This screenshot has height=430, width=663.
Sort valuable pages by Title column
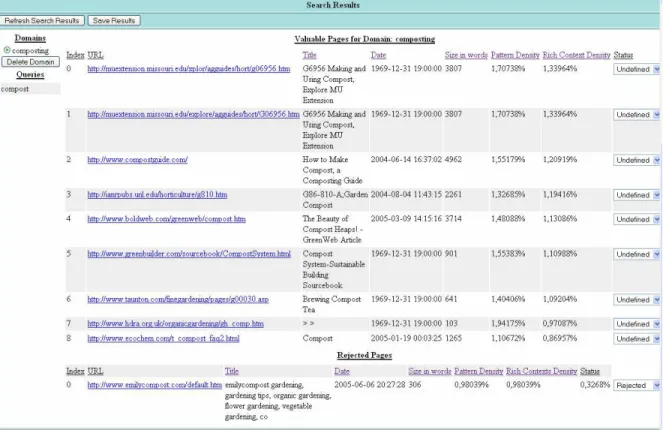point(309,55)
